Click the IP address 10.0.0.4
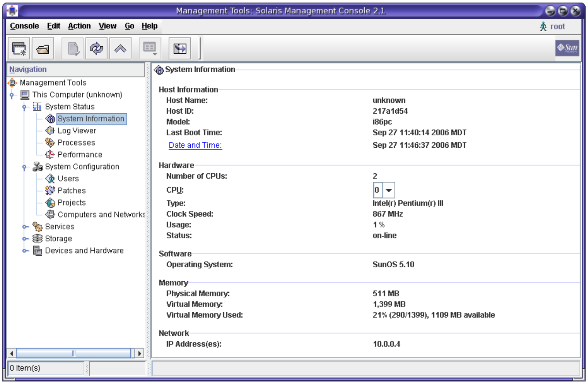588x383 pixels. tap(386, 344)
